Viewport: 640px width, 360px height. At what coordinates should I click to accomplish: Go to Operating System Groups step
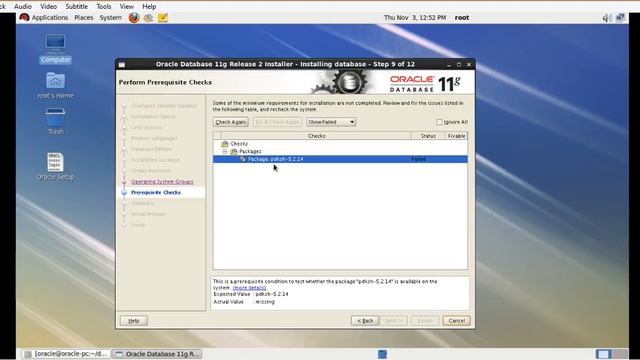point(162,182)
